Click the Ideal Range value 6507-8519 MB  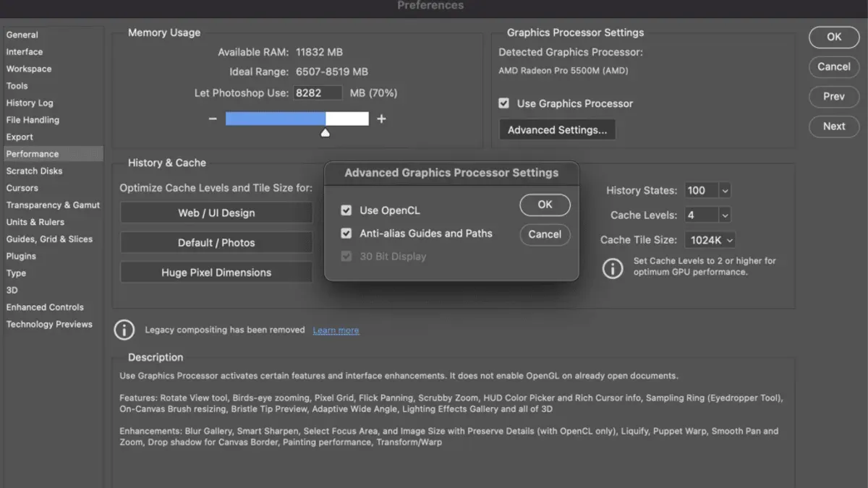pyautogui.click(x=332, y=72)
